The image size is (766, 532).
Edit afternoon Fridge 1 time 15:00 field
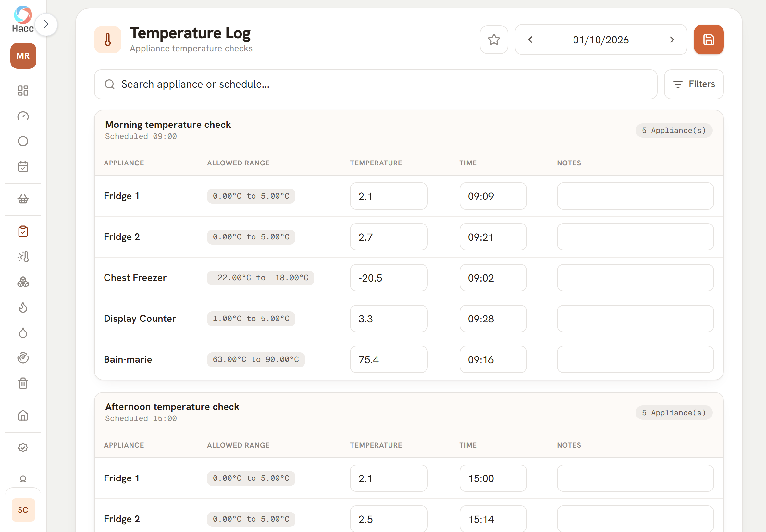[493, 478]
